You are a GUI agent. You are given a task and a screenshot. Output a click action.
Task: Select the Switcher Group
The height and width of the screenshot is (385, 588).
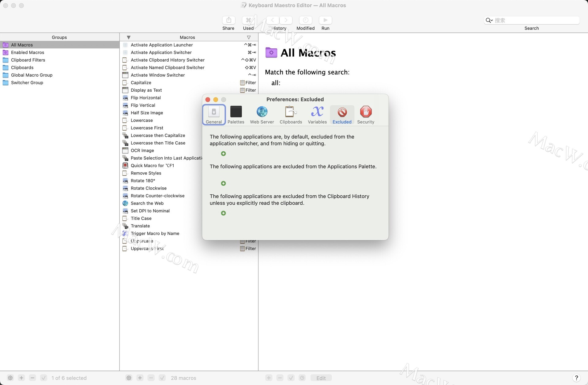60,82
